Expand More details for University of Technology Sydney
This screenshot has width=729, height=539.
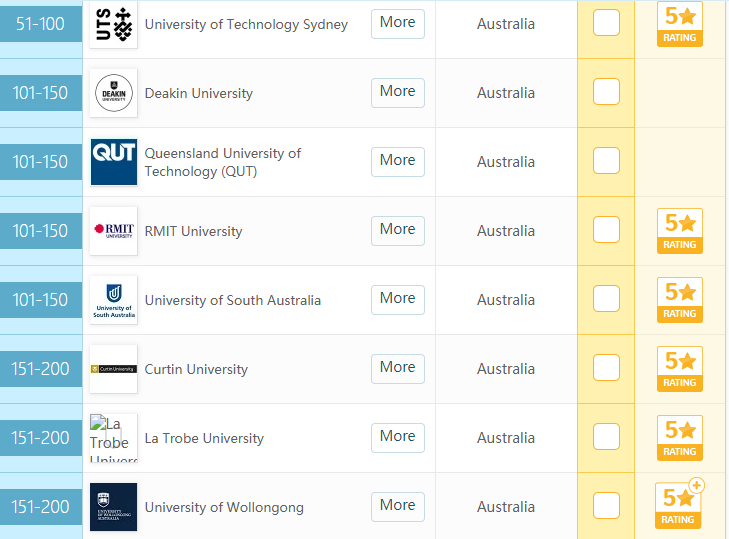[397, 23]
